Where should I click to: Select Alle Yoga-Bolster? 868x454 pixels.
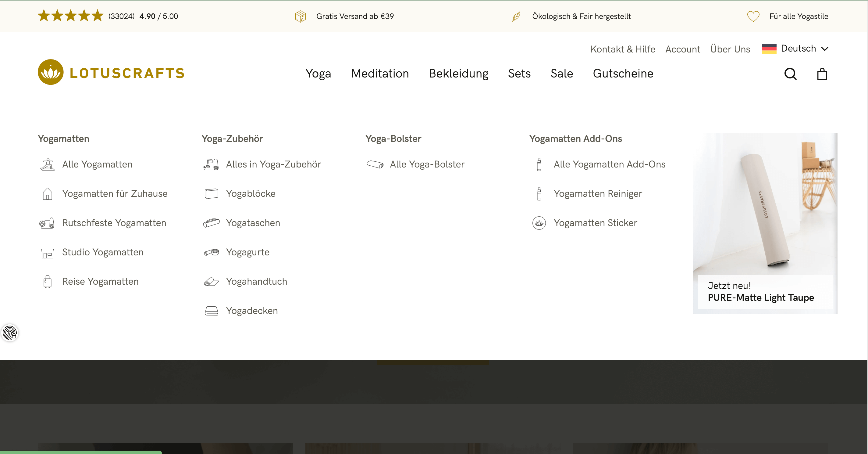click(427, 164)
